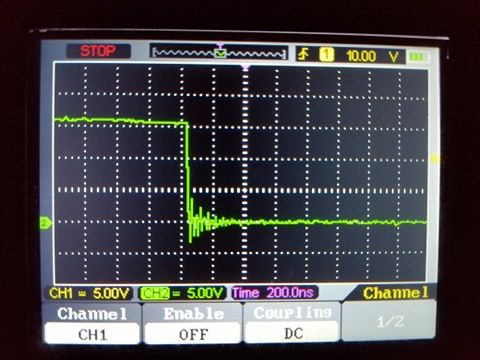The width and height of the screenshot is (480, 360).
Task: Click the purple trigger position marker above grid
Action: pos(246,67)
